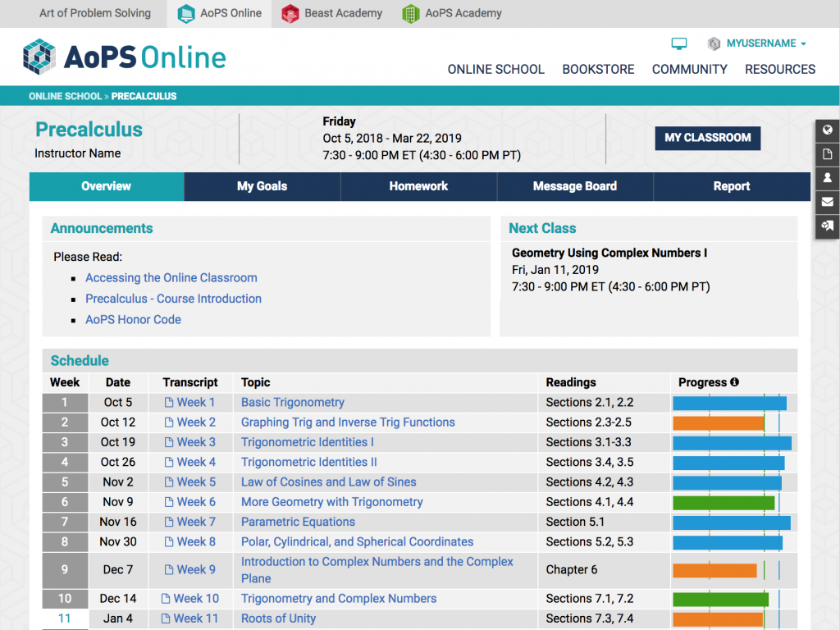This screenshot has width=840, height=630.
Task: Open the COMMUNITY menu
Action: click(689, 69)
